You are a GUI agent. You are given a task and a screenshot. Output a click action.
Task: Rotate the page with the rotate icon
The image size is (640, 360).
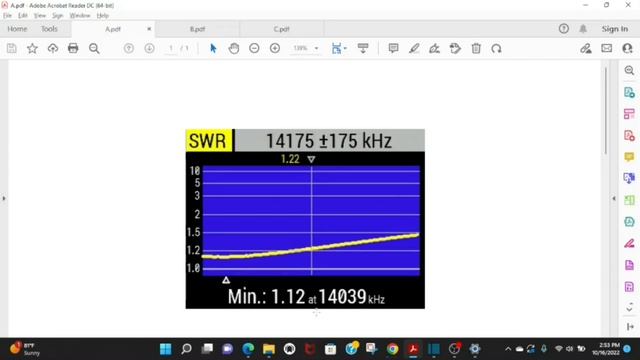pyautogui.click(x=496, y=48)
